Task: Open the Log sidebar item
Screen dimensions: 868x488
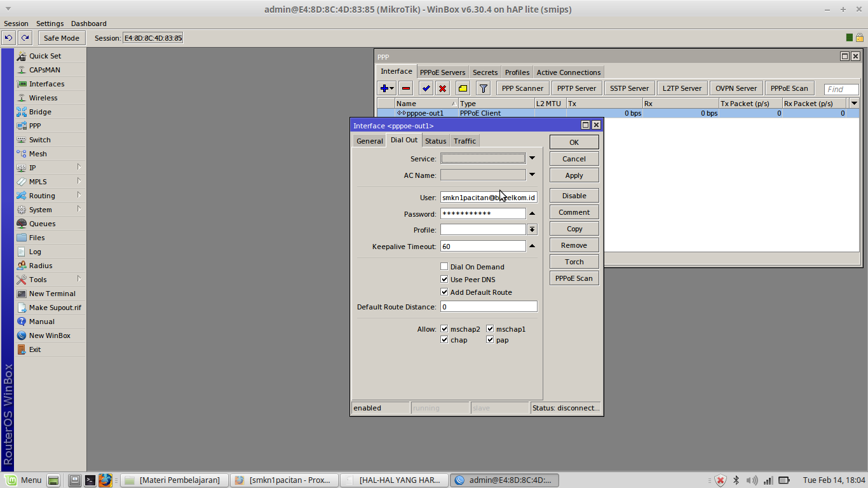Action: point(35,252)
